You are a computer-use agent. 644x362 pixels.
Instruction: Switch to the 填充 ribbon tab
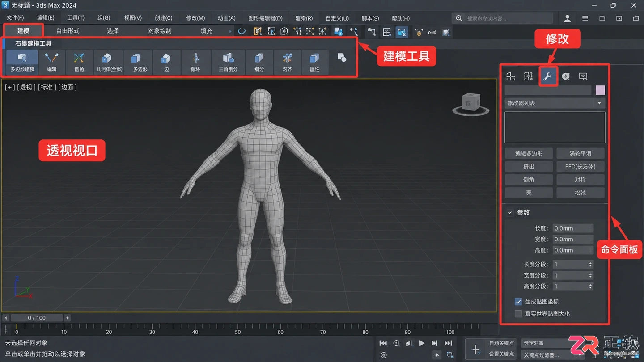[207, 31]
